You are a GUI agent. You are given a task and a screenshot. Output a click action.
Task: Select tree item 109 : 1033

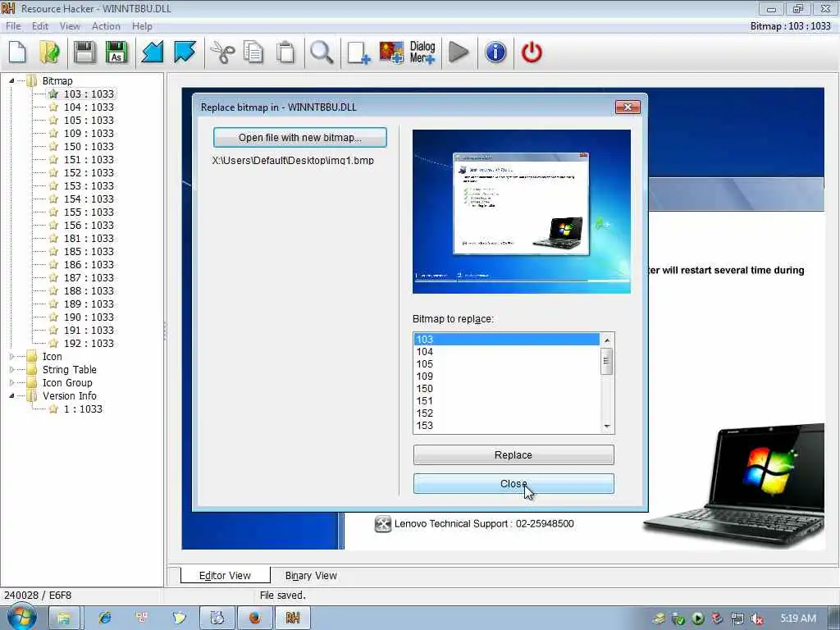[x=89, y=134]
